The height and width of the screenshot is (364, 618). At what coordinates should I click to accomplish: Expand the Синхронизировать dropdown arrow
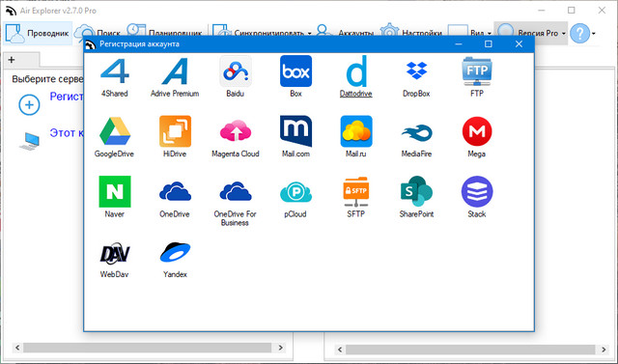tap(309, 33)
